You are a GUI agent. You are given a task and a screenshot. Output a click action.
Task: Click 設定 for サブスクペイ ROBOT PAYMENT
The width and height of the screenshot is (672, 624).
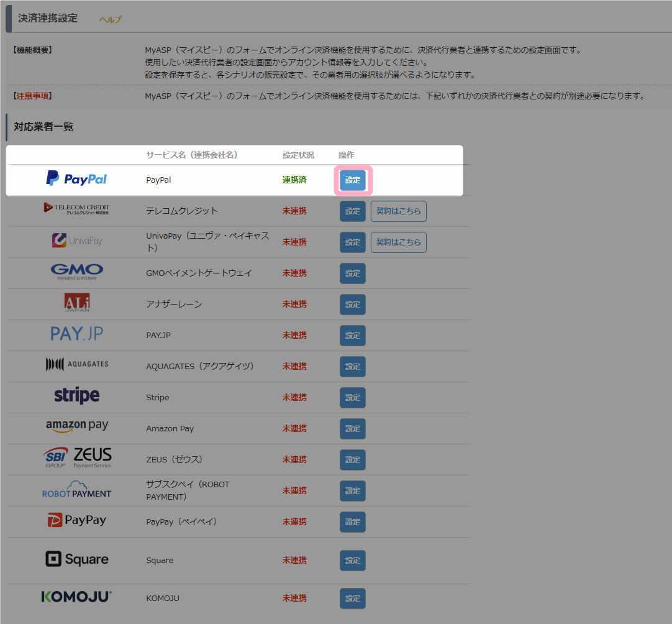point(353,491)
